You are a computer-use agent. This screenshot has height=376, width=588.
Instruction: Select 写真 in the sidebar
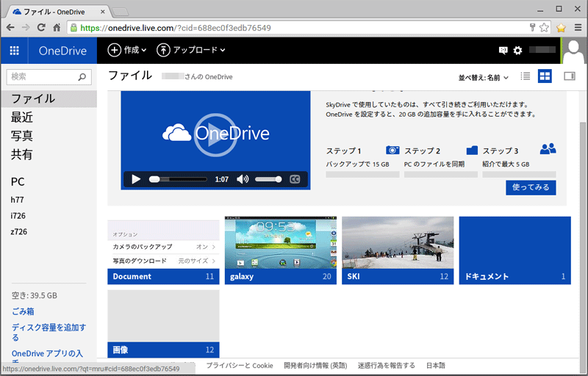click(22, 136)
